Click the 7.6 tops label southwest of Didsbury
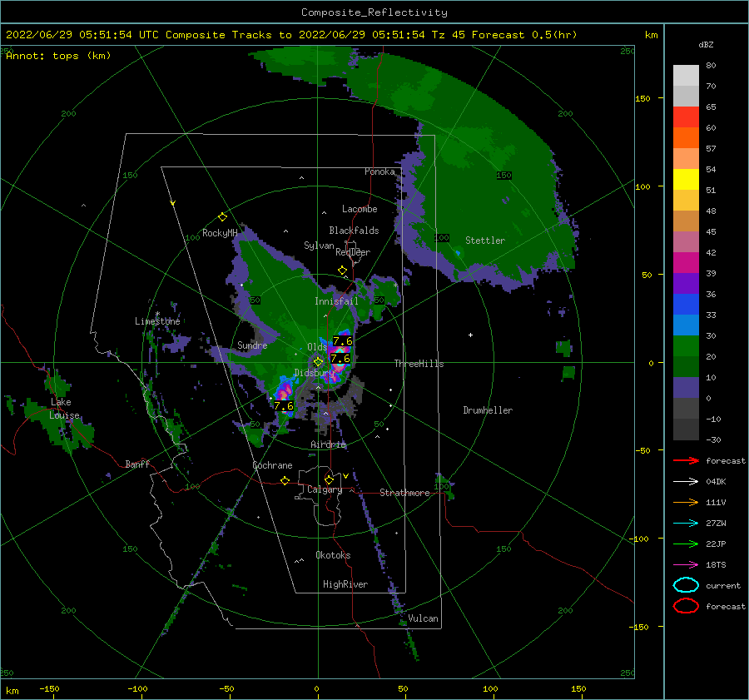Screen dimensions: 749x700 pos(284,406)
